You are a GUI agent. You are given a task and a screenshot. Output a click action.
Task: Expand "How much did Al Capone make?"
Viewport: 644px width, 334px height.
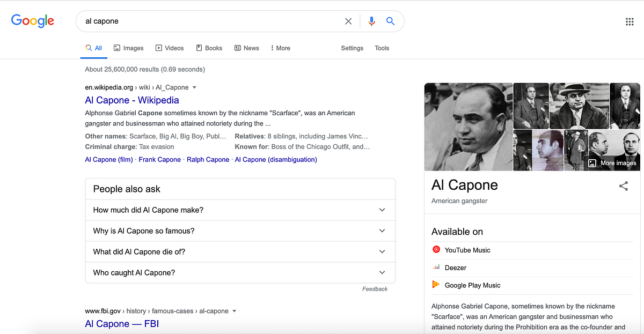tap(240, 210)
